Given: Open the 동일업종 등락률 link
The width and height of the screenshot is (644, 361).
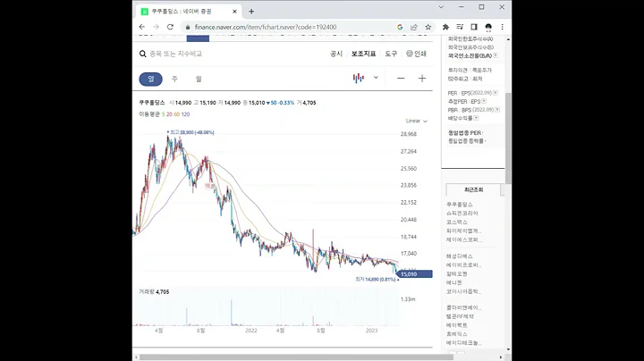Looking at the screenshot, I should click(x=467, y=141).
